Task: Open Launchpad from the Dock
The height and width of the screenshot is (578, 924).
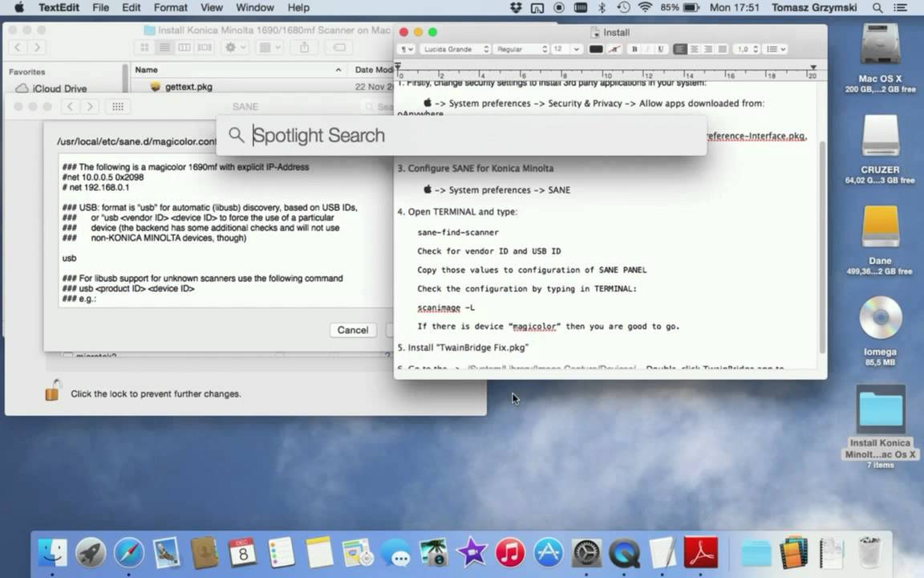Action: point(90,552)
